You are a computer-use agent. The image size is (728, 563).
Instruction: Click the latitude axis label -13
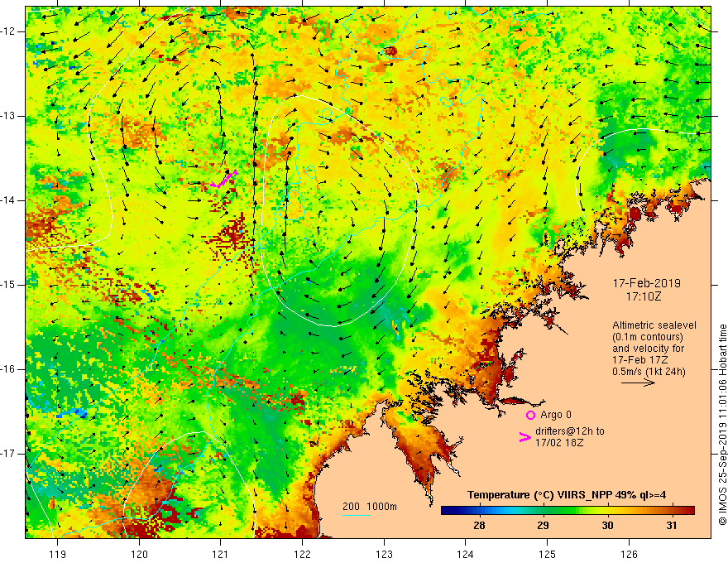click(x=8, y=116)
